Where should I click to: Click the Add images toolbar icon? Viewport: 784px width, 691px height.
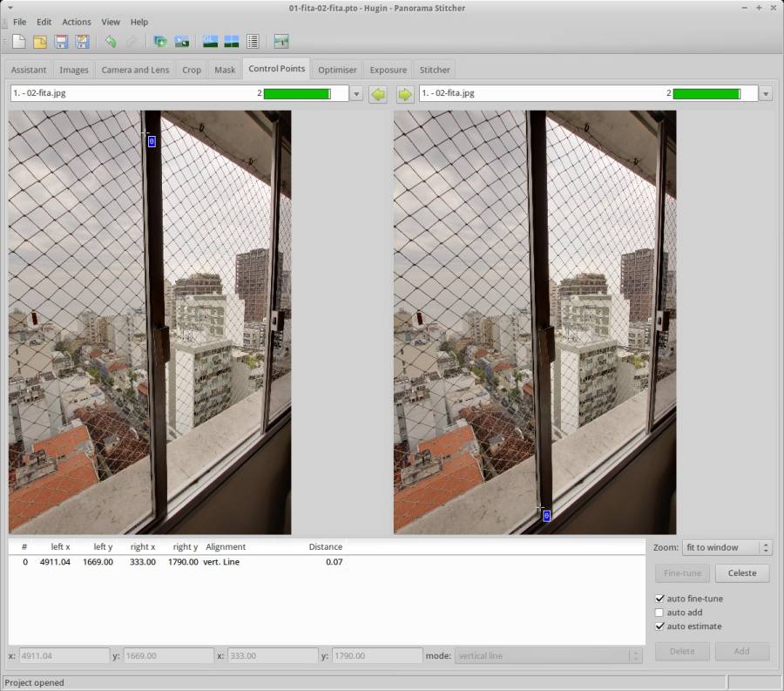(x=159, y=42)
